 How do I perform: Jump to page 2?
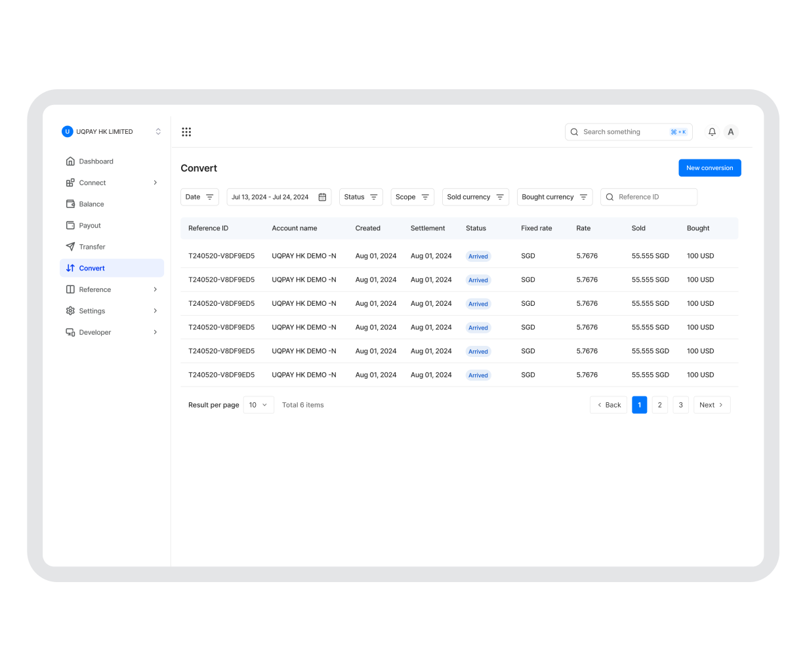pyautogui.click(x=660, y=405)
